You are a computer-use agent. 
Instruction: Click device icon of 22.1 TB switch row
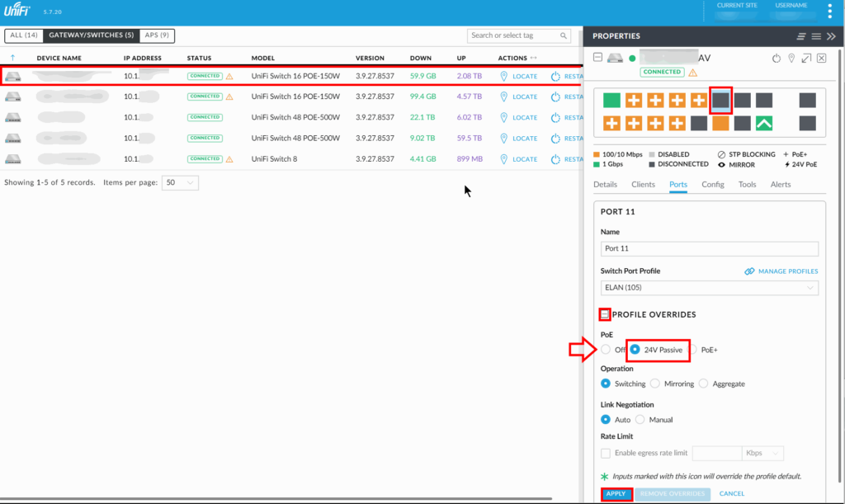point(13,117)
